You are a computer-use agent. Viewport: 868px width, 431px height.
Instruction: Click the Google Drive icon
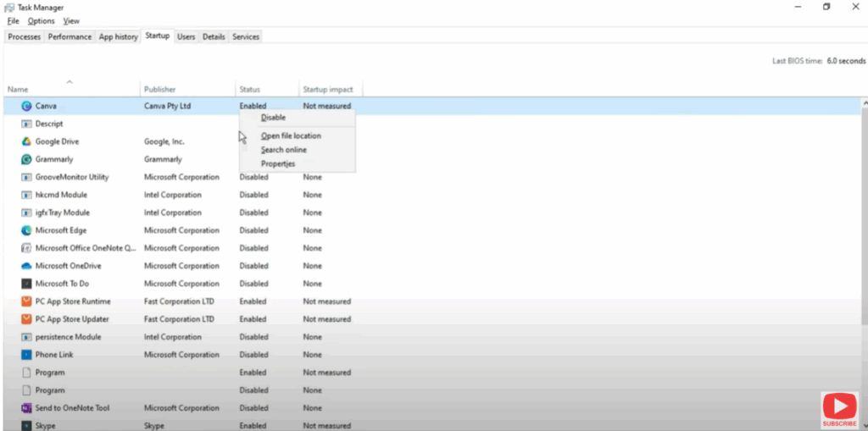pos(26,141)
